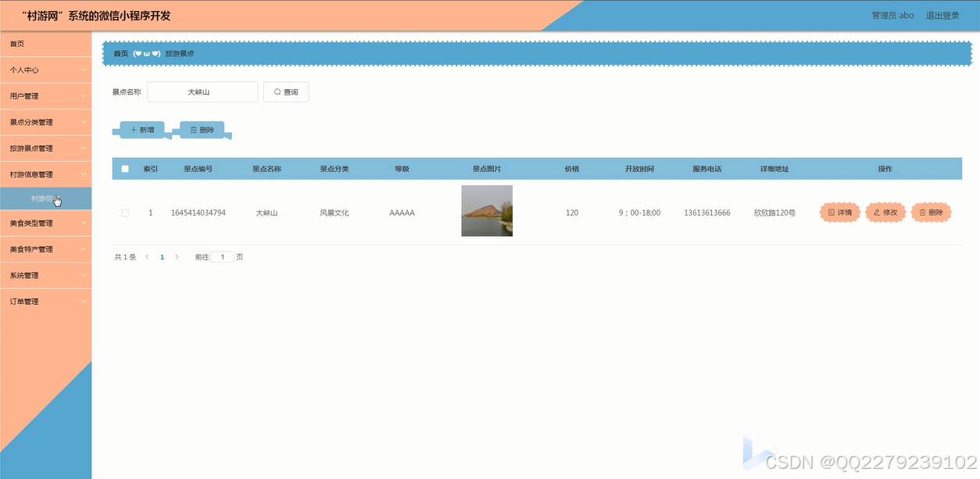
Task: Click the trash icon on the row 删除 button
Action: [921, 212]
